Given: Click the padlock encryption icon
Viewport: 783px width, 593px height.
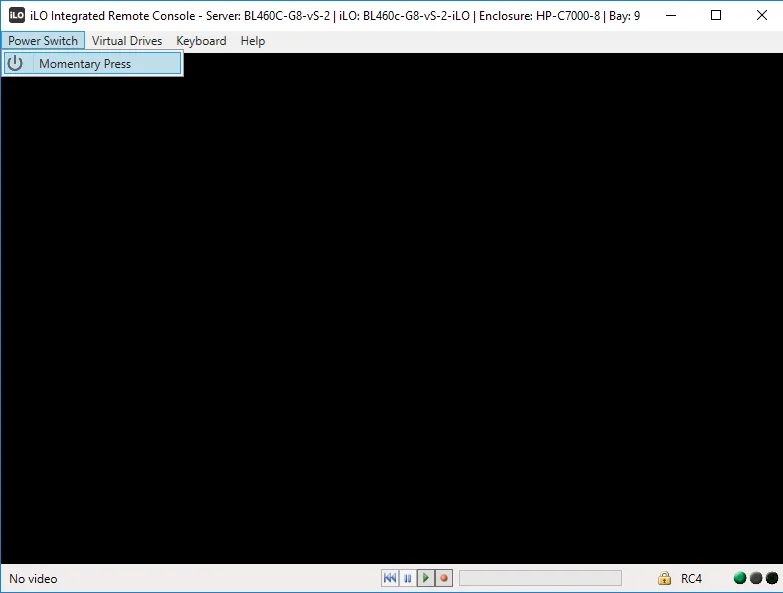Looking at the screenshot, I should tap(664, 578).
